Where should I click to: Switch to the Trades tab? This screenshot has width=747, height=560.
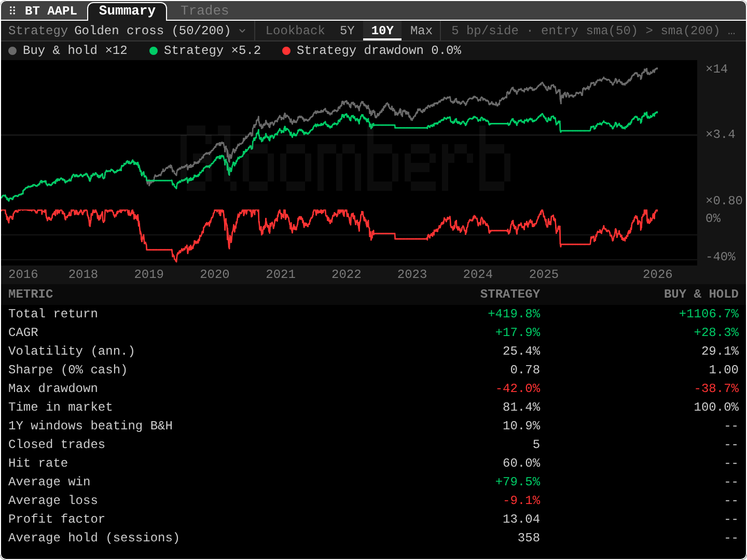coord(204,10)
